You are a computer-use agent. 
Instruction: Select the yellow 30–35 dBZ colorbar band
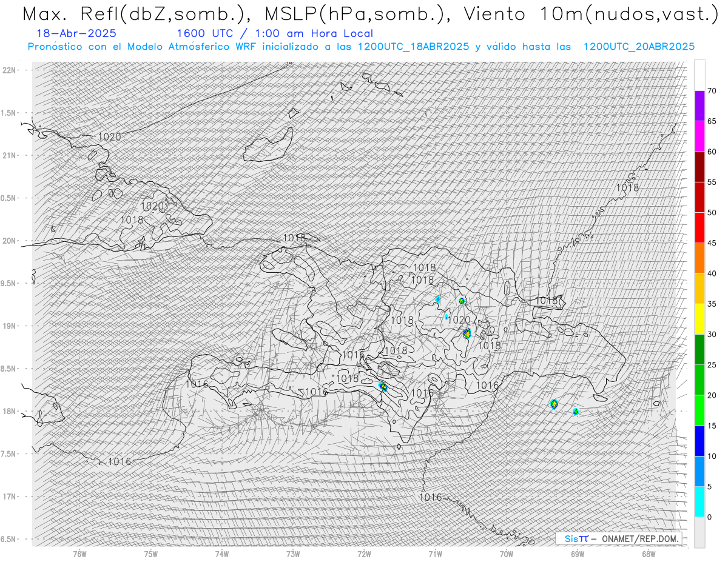699,319
